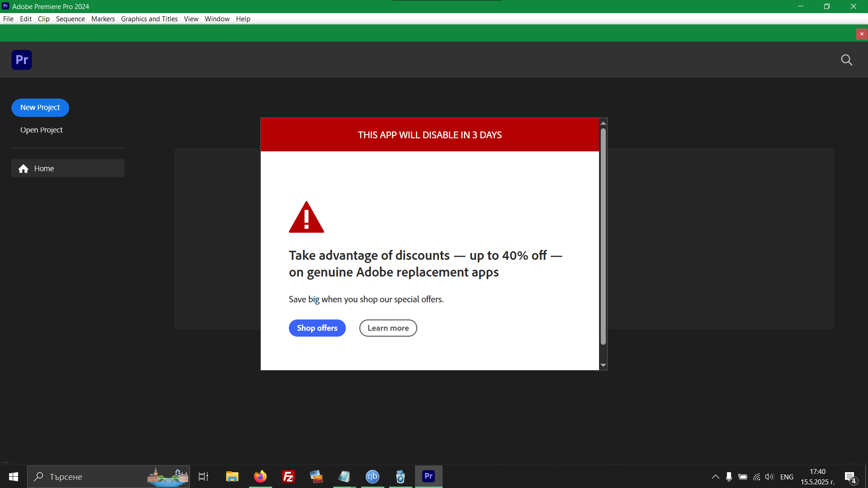Open the notification center icon

(x=850, y=477)
